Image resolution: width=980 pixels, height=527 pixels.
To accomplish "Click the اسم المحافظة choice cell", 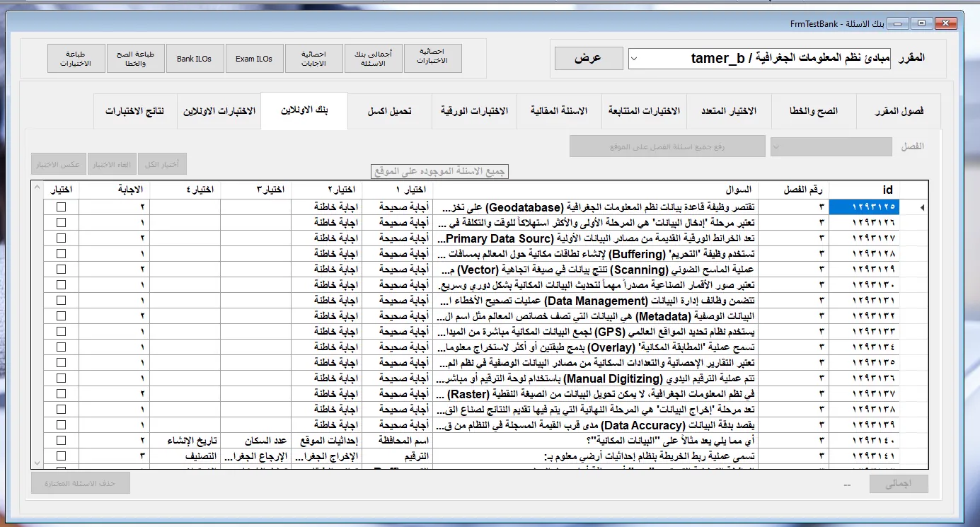I will point(397,440).
